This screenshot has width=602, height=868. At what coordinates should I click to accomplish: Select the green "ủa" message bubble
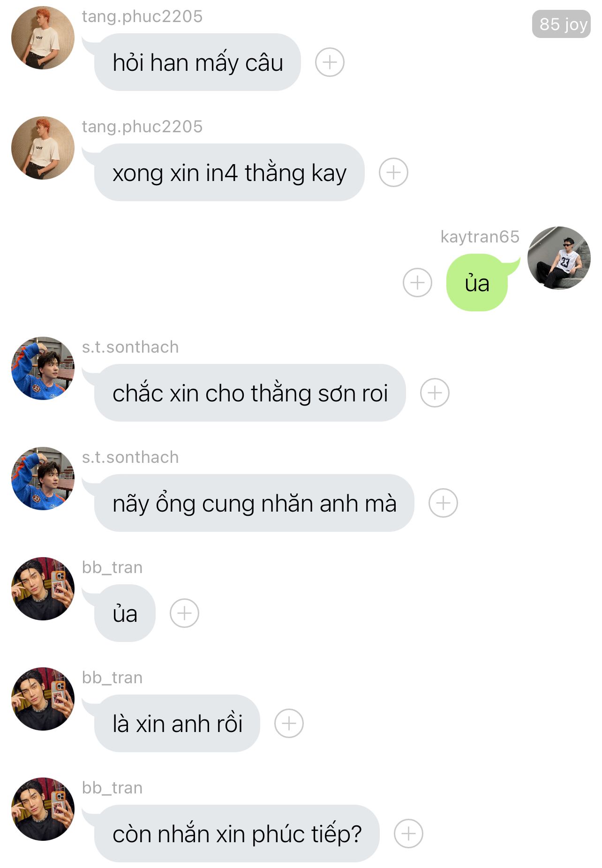click(x=477, y=282)
